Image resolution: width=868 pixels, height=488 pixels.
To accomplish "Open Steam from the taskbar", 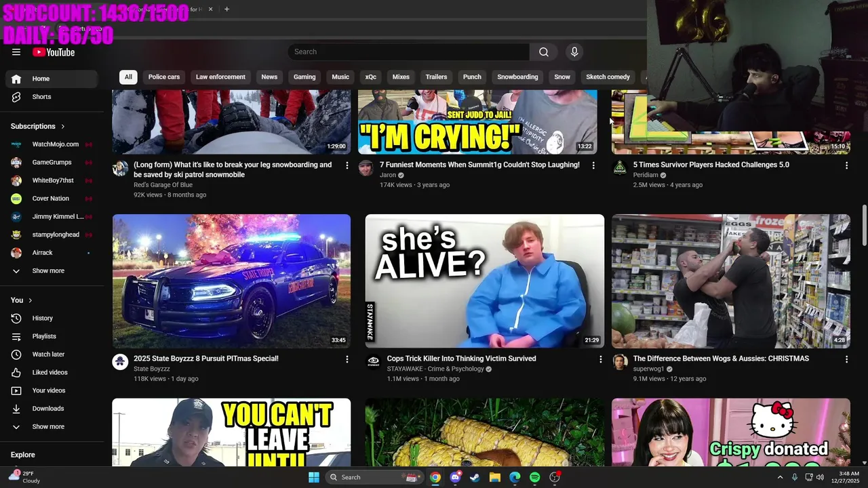I will pyautogui.click(x=475, y=477).
